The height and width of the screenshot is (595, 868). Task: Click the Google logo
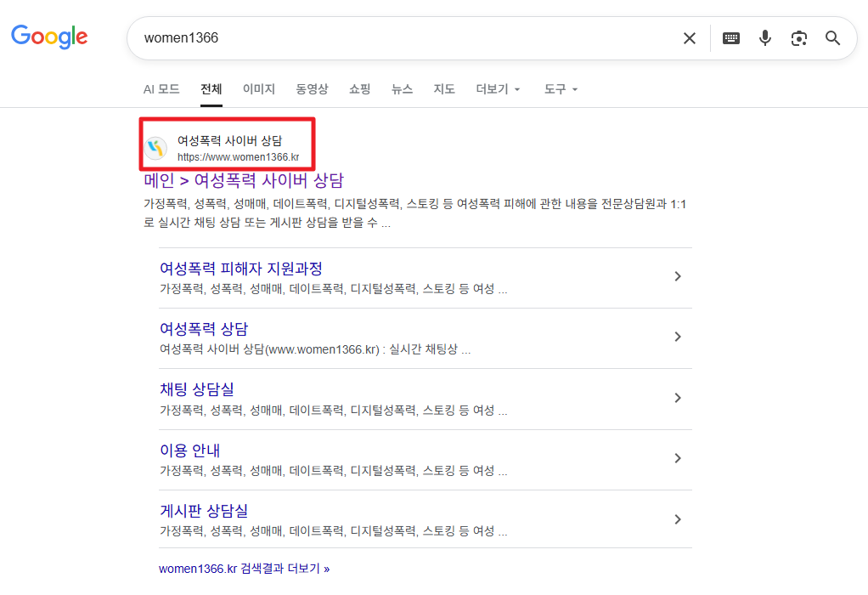click(x=48, y=37)
